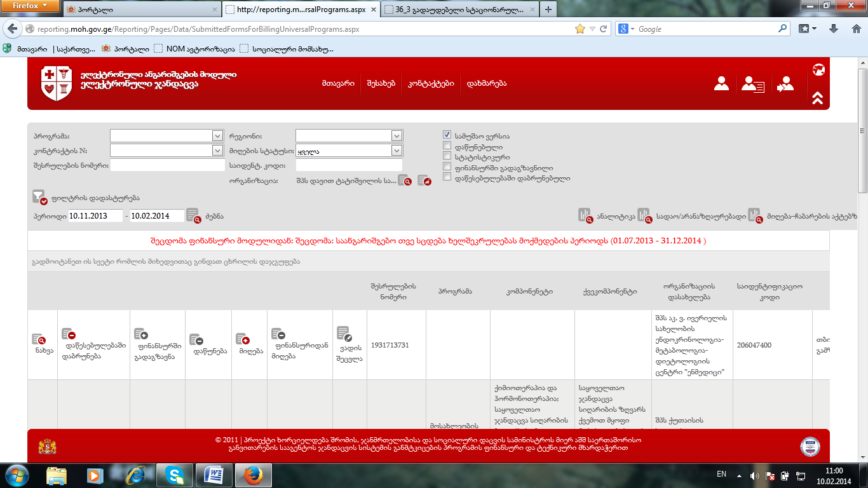This screenshot has height=488, width=868.
Task: Click the ძებნა search icon next to period
Action: (193, 216)
